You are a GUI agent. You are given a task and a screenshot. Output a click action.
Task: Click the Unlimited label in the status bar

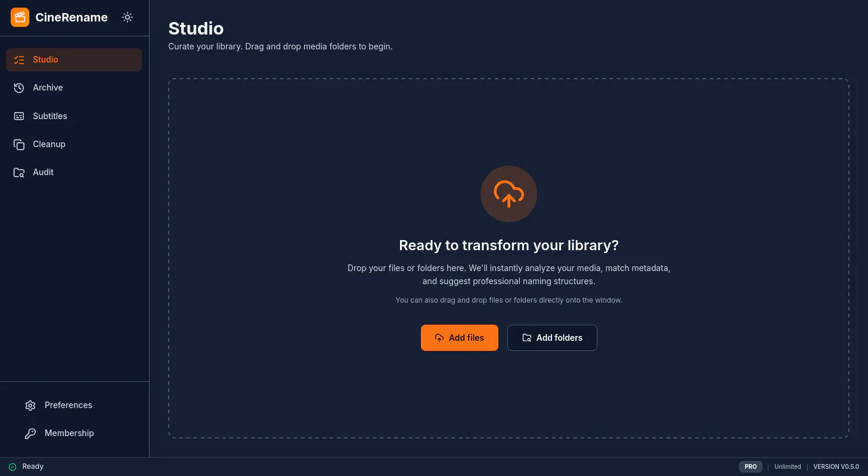pos(788,466)
